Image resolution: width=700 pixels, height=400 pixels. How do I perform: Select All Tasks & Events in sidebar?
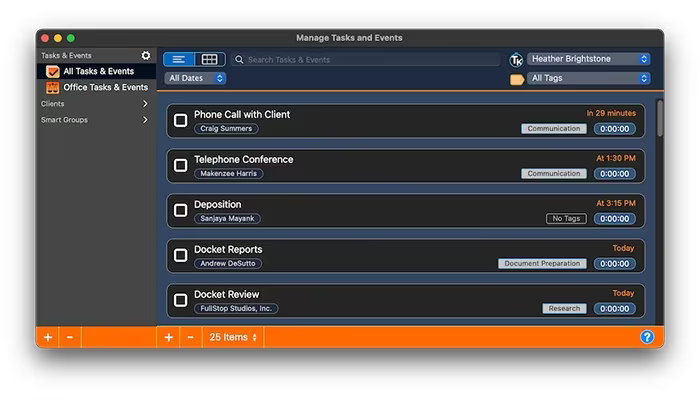tap(96, 71)
